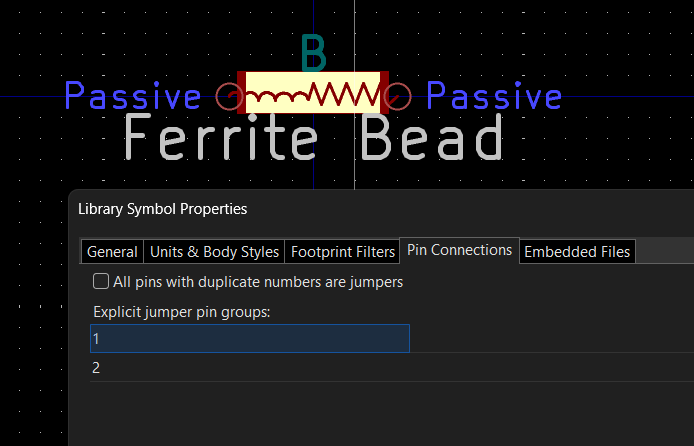Select the dark red right body edge
Screen dimensions: 694x446
[385, 92]
